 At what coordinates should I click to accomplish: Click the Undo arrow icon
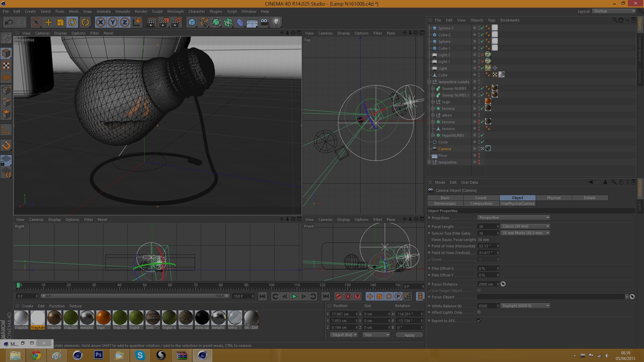coord(9,22)
